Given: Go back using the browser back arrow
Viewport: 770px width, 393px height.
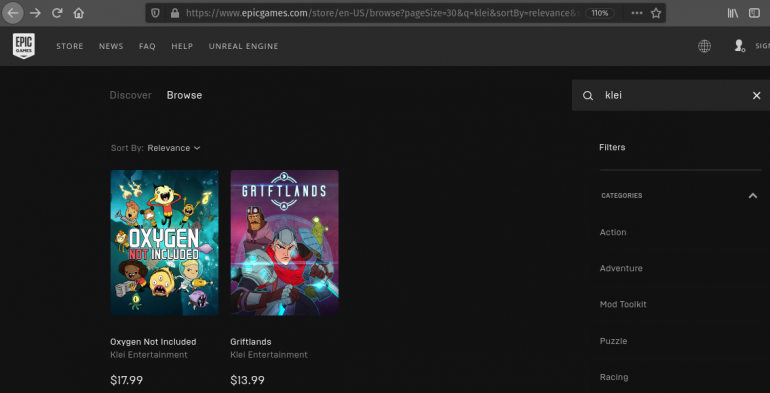Looking at the screenshot, I should [x=13, y=13].
